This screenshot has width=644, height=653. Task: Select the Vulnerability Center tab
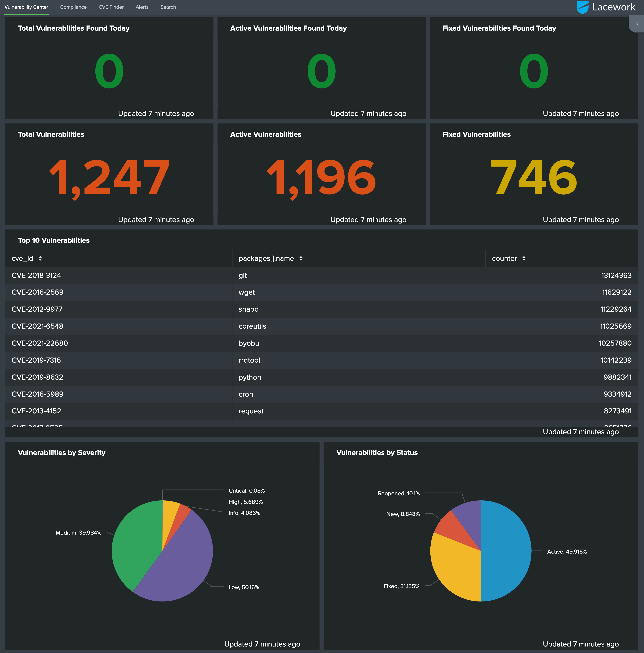click(26, 7)
